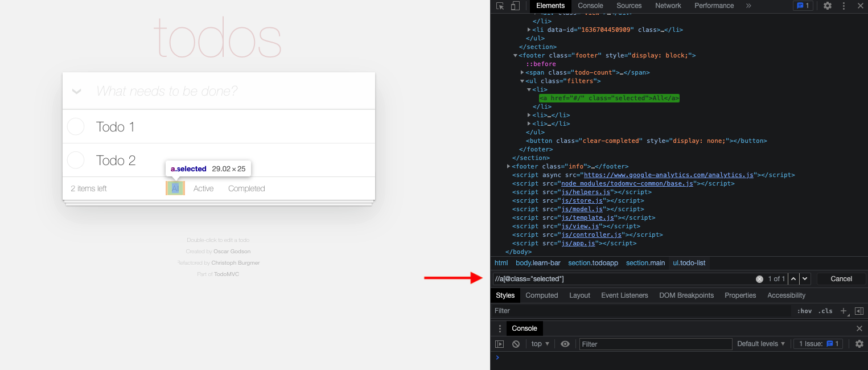Toggle the .cls class editor

click(825, 311)
